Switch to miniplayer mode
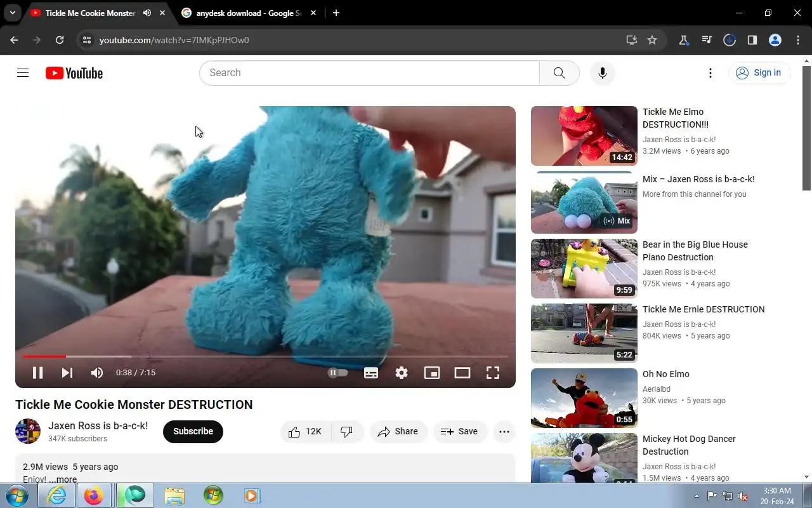812x508 pixels. tap(432, 373)
